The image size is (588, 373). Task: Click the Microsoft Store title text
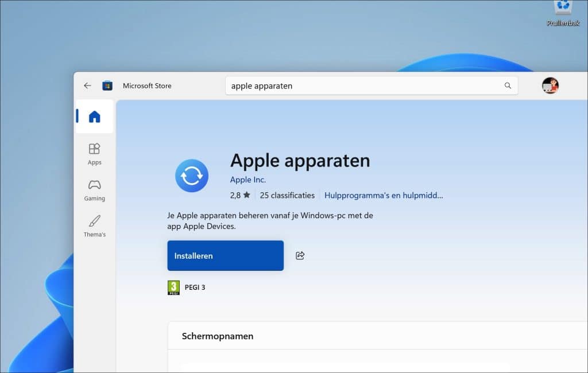click(x=147, y=86)
